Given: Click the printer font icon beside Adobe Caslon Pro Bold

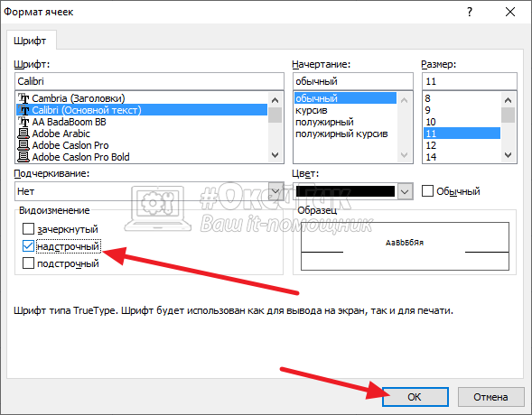Looking at the screenshot, I should click(x=23, y=157).
